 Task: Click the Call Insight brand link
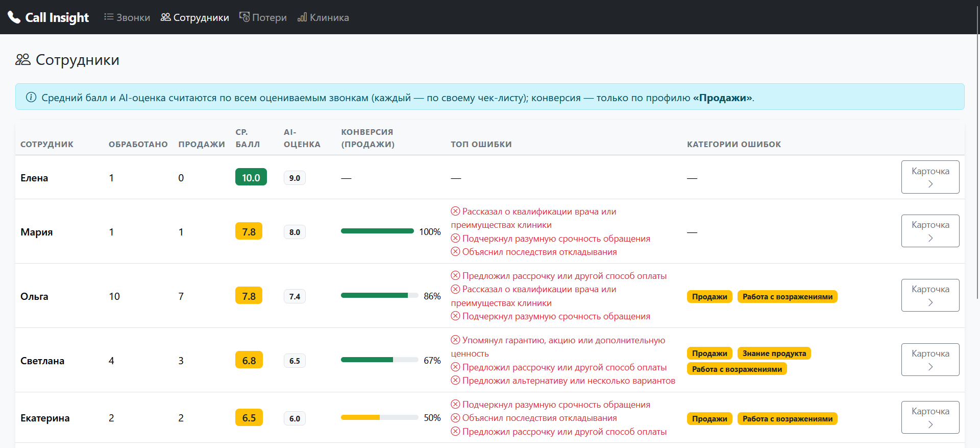click(48, 17)
